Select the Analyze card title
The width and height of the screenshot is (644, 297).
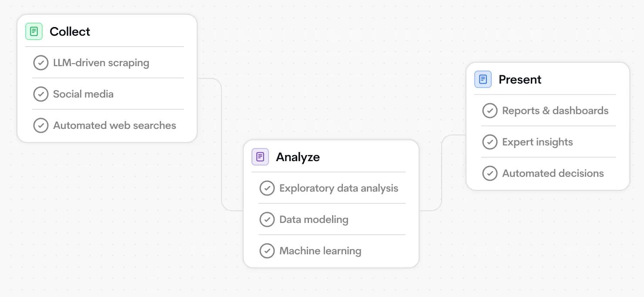click(x=298, y=157)
